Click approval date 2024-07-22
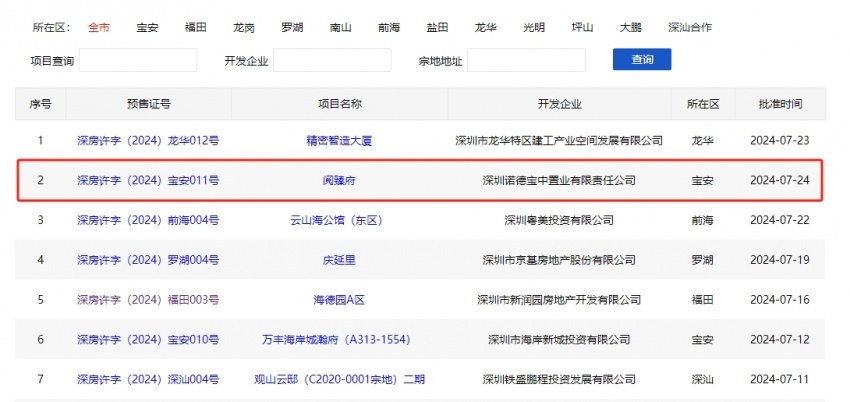Image resolution: width=850 pixels, height=402 pixels. pyautogui.click(x=780, y=221)
